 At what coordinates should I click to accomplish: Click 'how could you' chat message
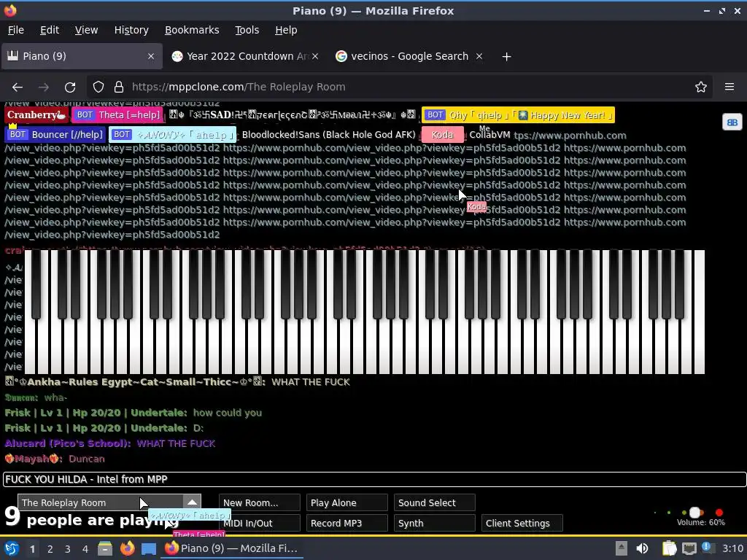pyautogui.click(x=228, y=413)
